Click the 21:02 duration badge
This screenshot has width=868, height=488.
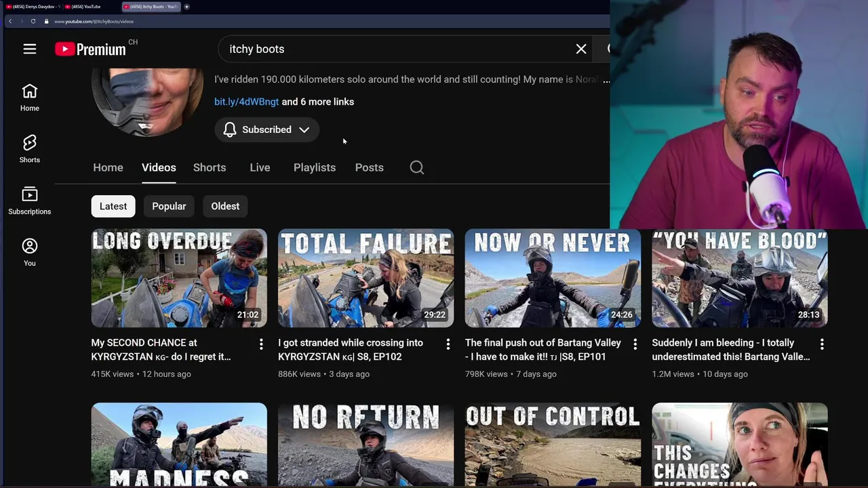click(248, 314)
